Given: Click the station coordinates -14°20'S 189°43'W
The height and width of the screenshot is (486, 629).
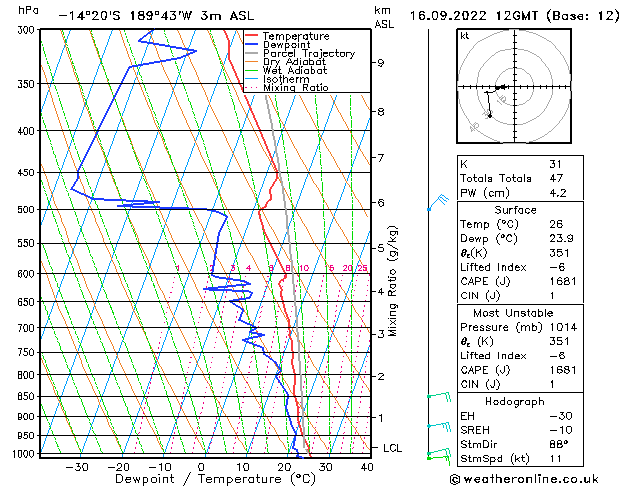Looking at the screenshot, I should (x=125, y=16).
